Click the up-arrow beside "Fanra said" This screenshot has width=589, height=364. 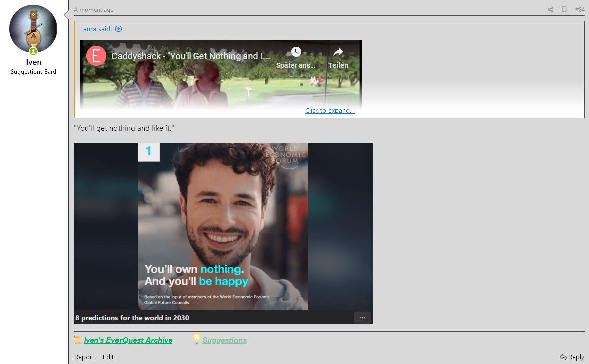tap(119, 29)
